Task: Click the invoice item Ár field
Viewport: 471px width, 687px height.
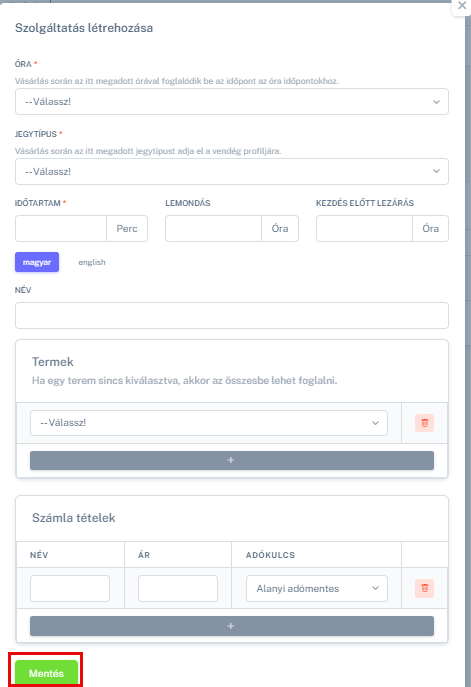Action: click(178, 588)
